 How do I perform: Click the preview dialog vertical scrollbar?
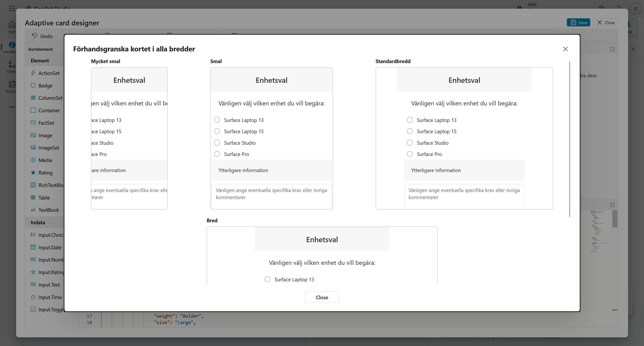[x=570, y=139]
